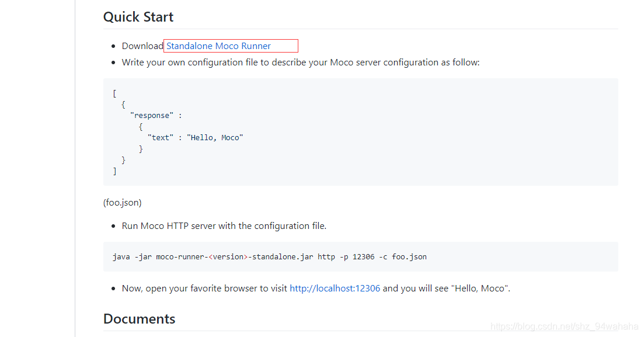The height and width of the screenshot is (337, 644).
Task: Click the "Hello, Moco" value in JSON code
Action: tap(215, 138)
